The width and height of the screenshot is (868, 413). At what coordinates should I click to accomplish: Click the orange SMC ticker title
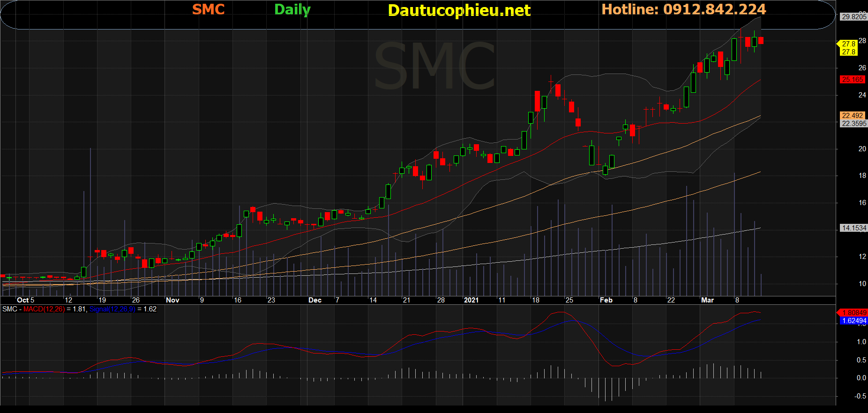tap(209, 9)
